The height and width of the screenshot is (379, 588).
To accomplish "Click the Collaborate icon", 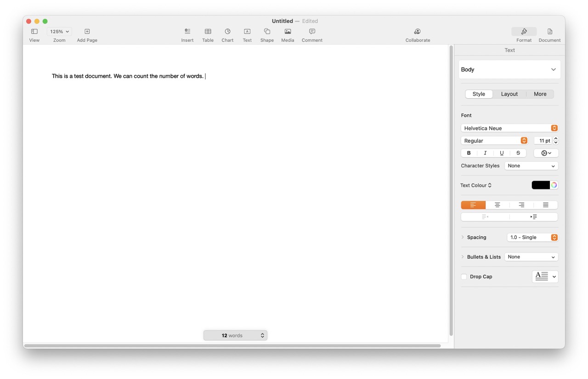I will (418, 35).
